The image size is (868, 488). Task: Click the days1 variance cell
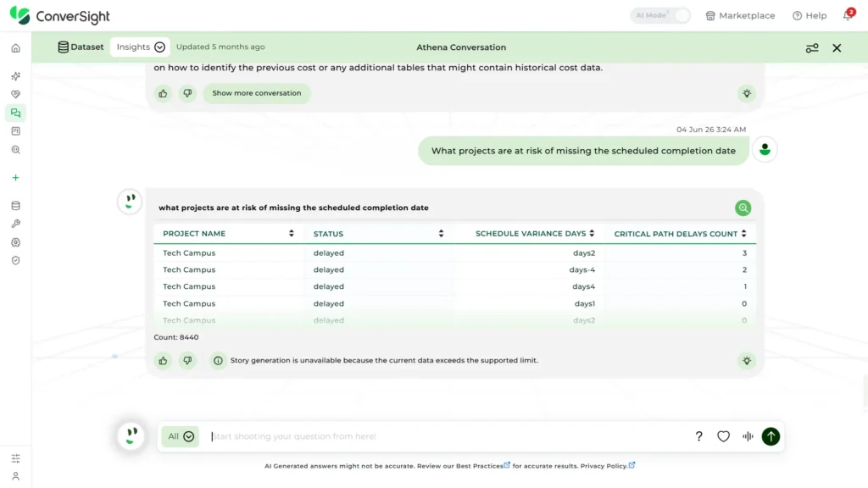585,304
